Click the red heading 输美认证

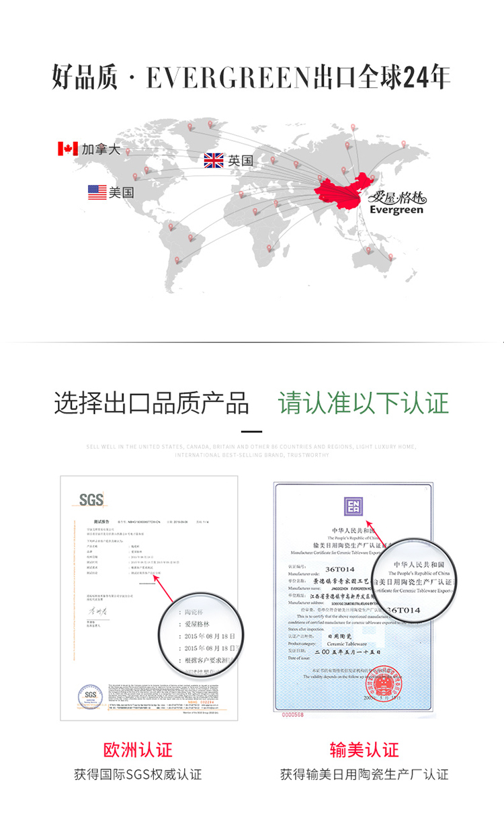coord(364,749)
